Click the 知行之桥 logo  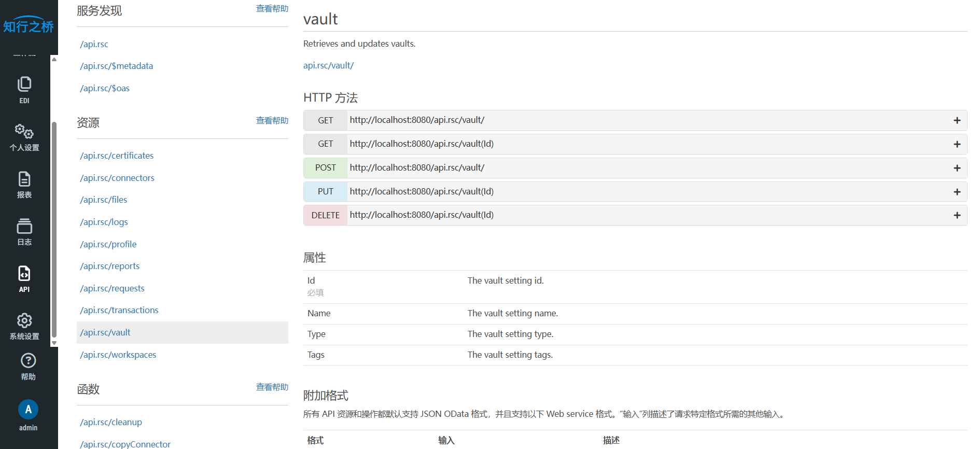tap(29, 25)
